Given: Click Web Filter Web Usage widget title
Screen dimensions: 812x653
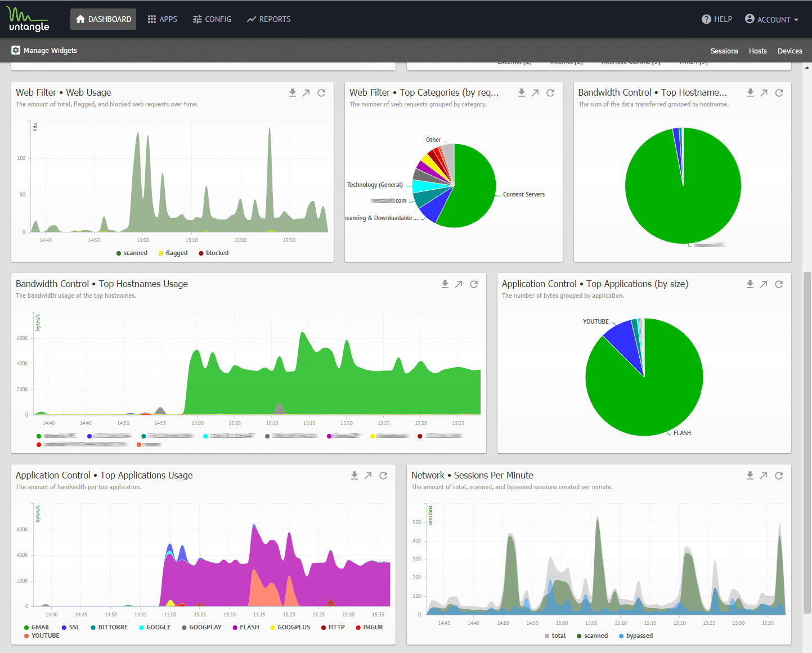Looking at the screenshot, I should click(63, 92).
